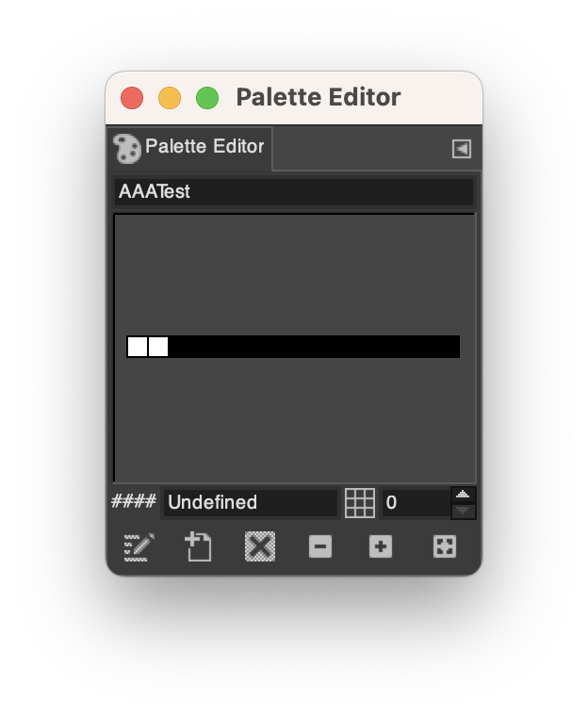Click the palette icon on the tab

tap(126, 148)
